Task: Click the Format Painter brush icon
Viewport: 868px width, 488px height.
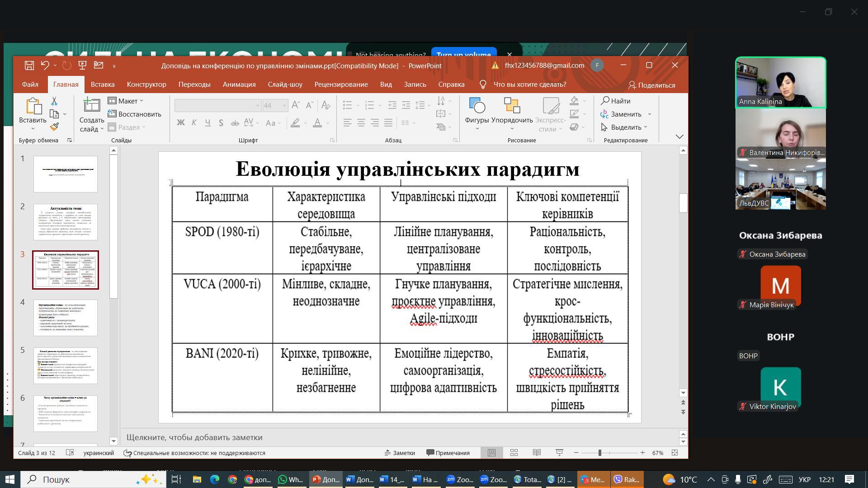Action: point(54,127)
